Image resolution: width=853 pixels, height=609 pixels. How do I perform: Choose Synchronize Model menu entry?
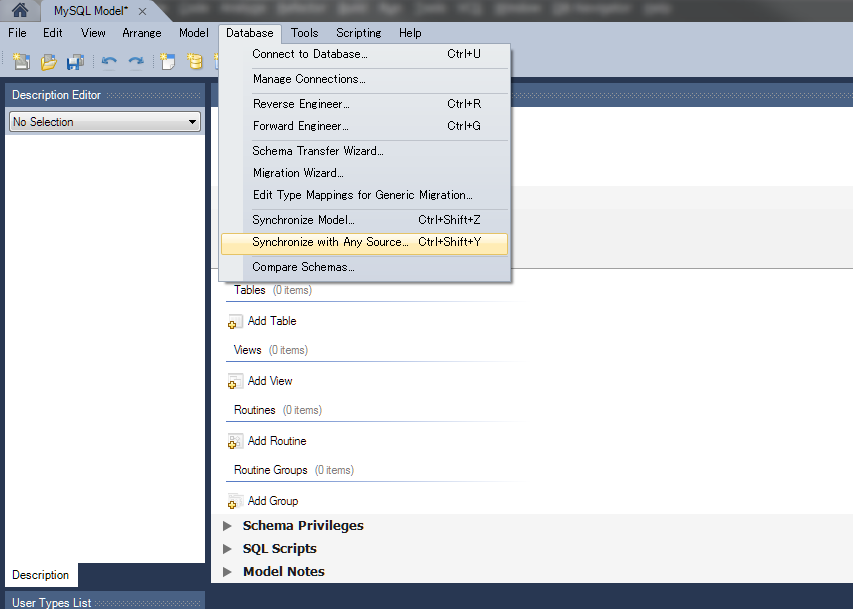tap(364, 220)
